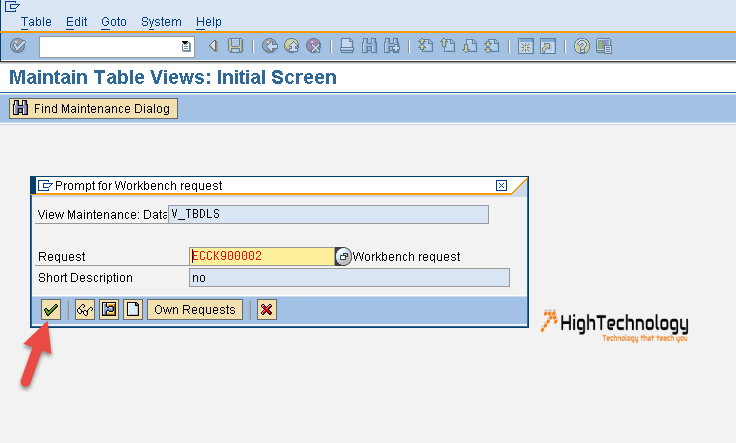Open the Help question mark icon
Image resolution: width=736 pixels, height=443 pixels.
coord(582,46)
